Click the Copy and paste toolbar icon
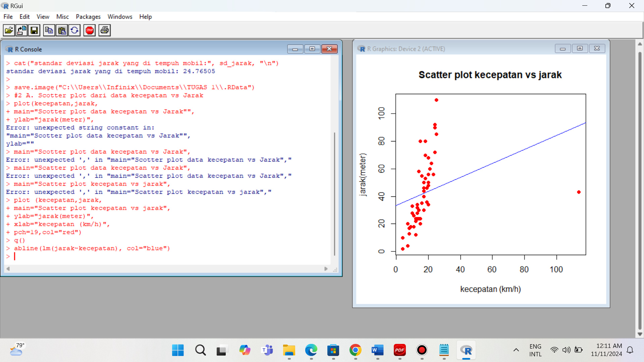This screenshot has height=362, width=644. [x=74, y=31]
